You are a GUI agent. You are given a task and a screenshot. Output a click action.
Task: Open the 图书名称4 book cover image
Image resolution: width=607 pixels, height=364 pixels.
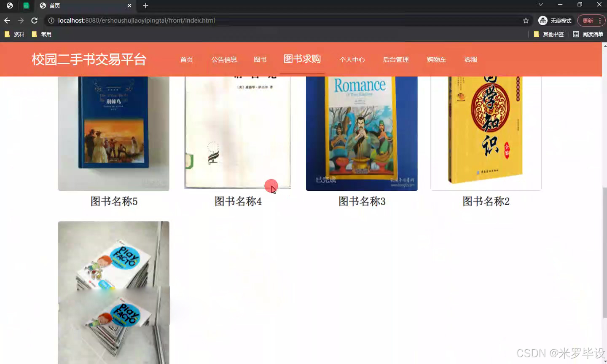click(x=238, y=133)
